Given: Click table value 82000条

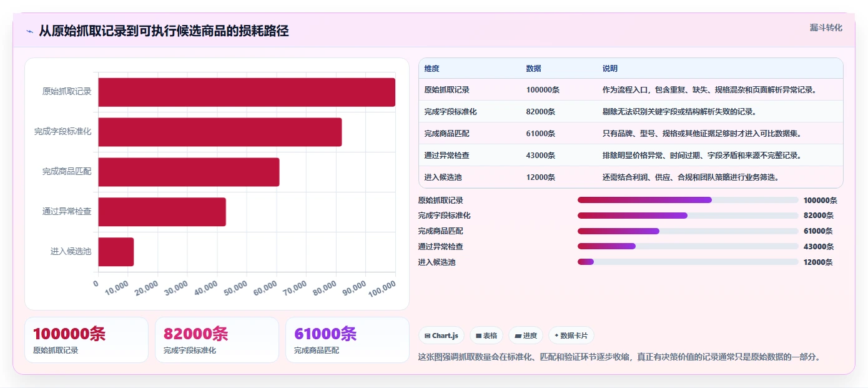Looking at the screenshot, I should (541, 112).
